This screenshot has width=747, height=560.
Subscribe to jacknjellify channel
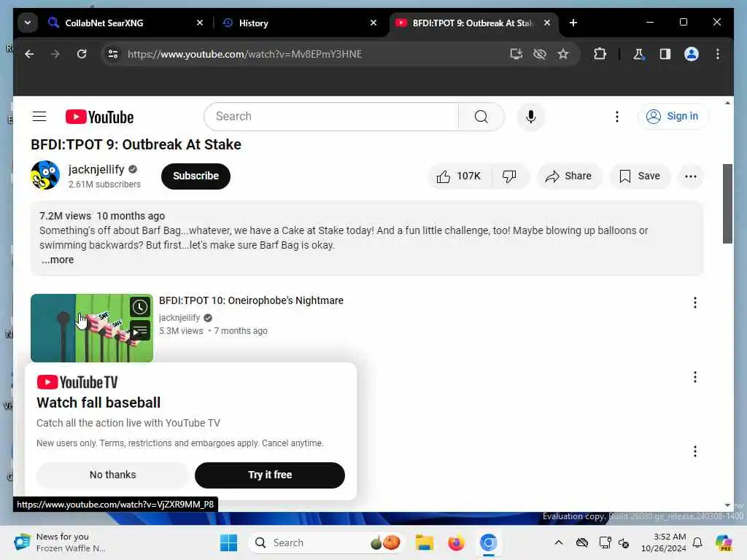(x=196, y=176)
